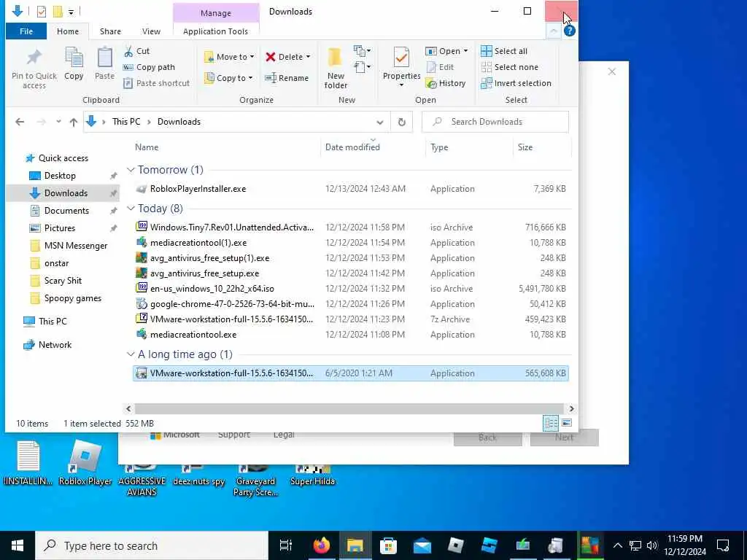This screenshot has height=560, width=747.
Task: Open the New item dropdown icon
Action: [362, 50]
